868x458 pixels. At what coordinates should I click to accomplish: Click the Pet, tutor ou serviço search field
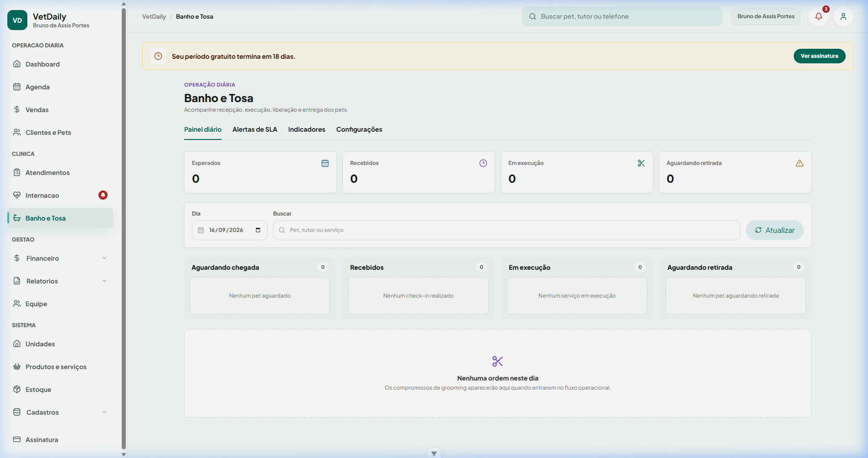[x=506, y=230]
